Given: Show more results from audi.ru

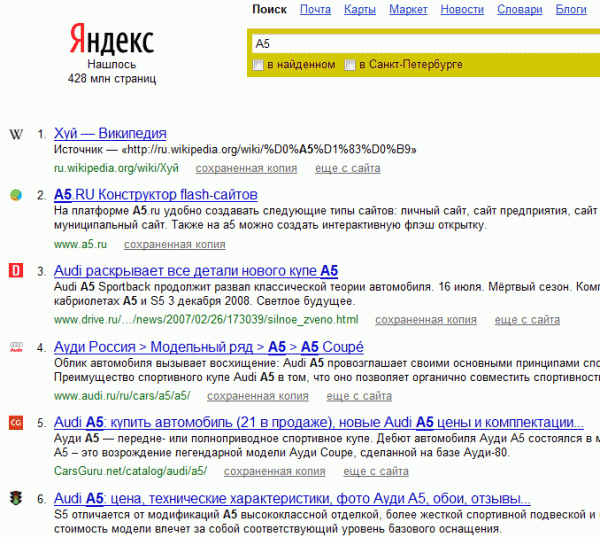Looking at the screenshot, I should point(359,396).
